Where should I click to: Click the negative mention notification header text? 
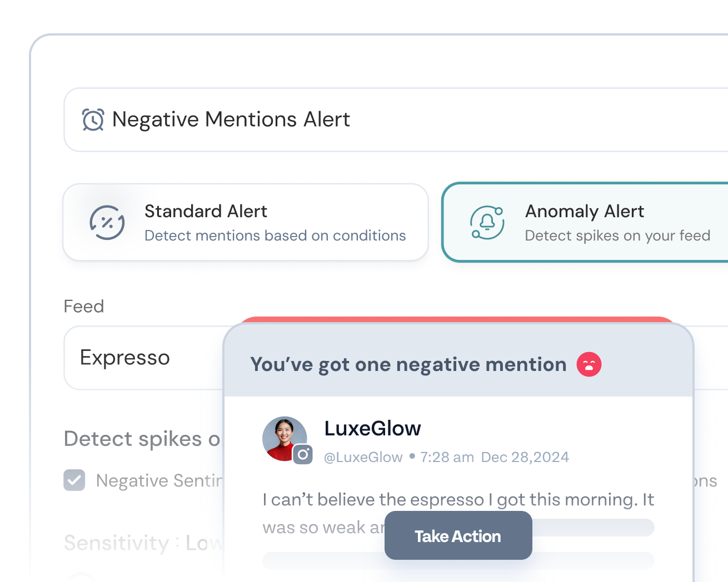point(408,365)
